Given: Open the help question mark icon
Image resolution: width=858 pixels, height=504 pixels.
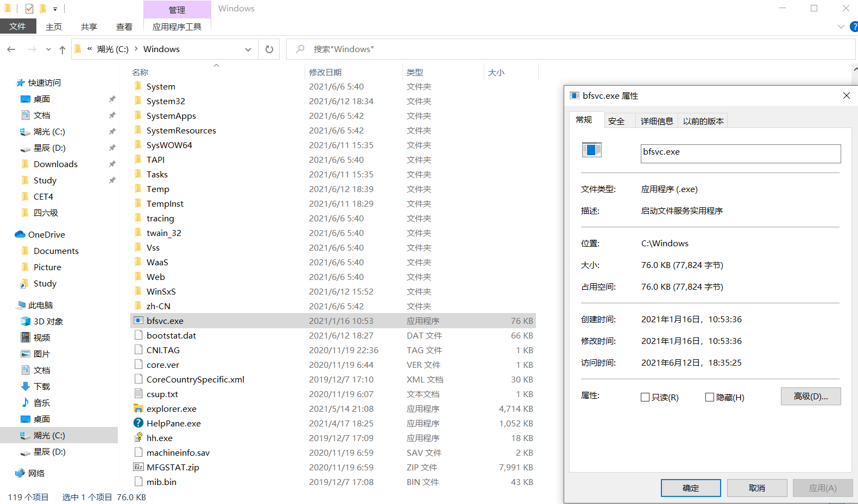Looking at the screenshot, I should (x=854, y=27).
